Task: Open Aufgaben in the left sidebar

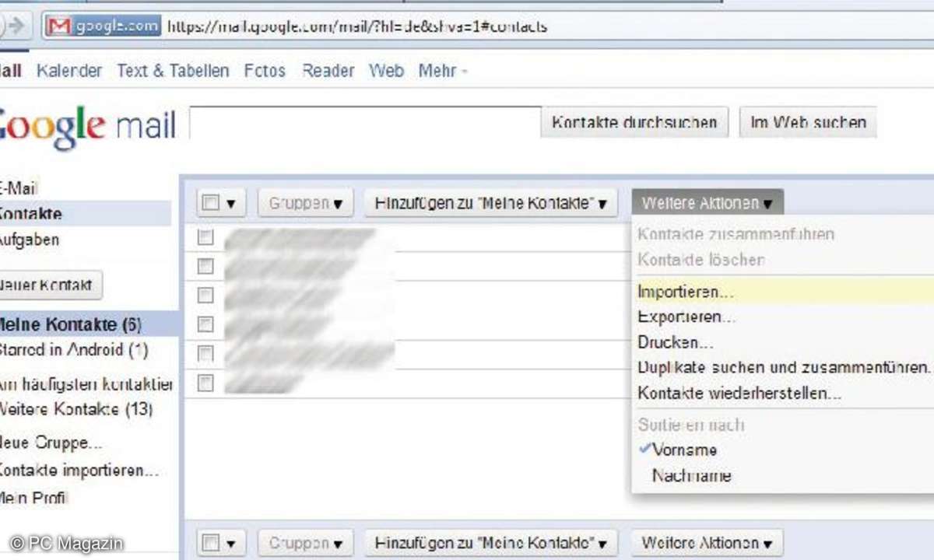Action: (30, 240)
